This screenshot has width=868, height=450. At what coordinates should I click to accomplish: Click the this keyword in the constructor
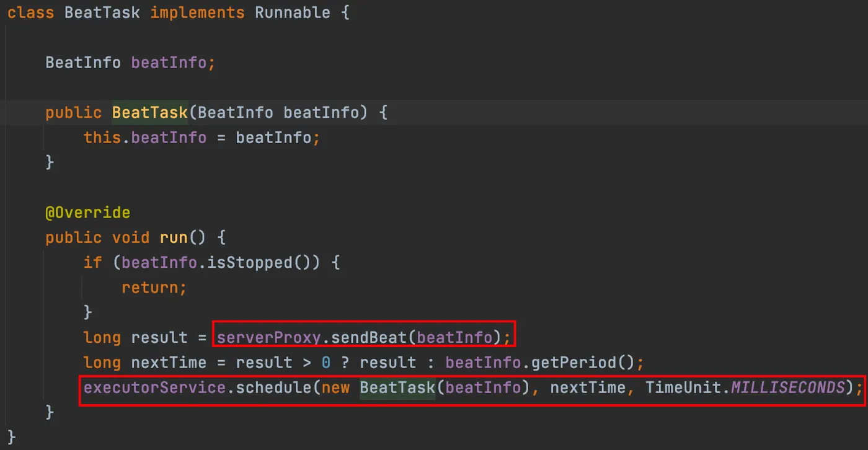coord(102,138)
